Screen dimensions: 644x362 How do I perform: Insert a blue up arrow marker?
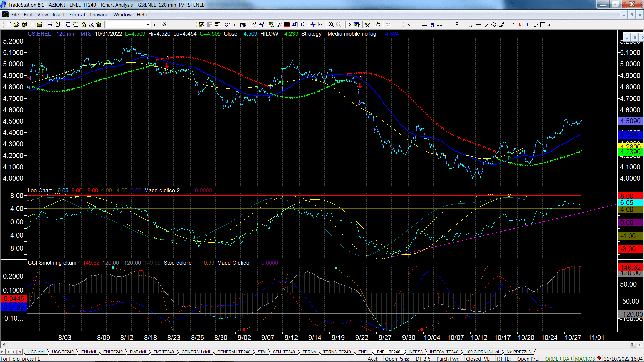pos(527,25)
